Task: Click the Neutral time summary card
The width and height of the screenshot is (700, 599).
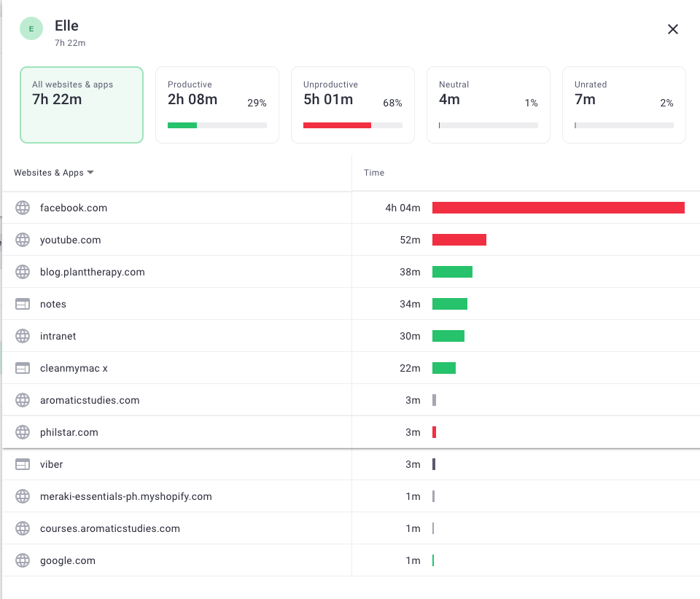Action: pyautogui.click(x=488, y=104)
